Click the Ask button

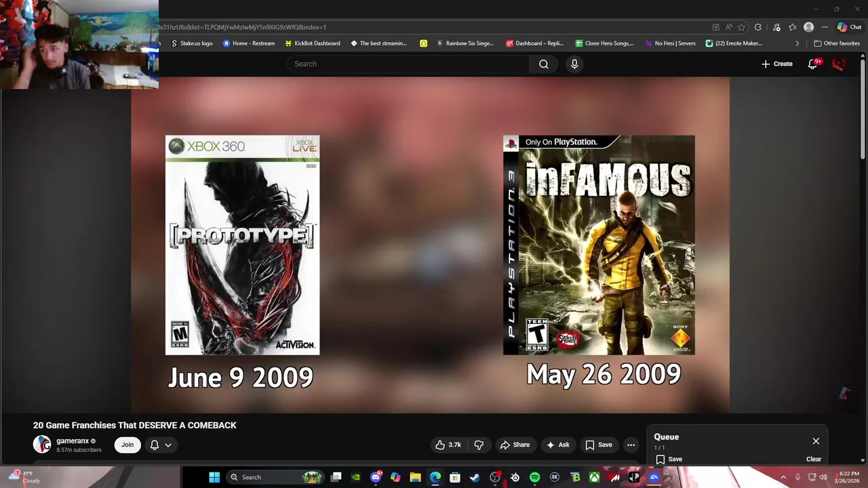coord(557,445)
